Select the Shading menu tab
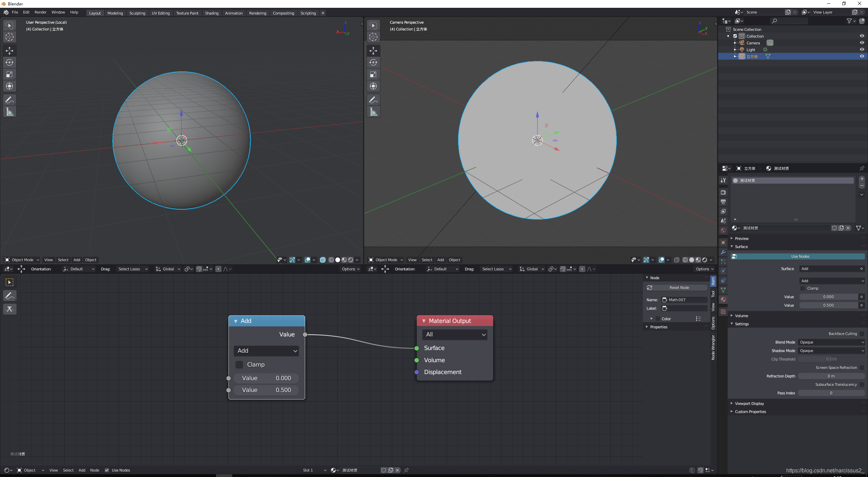This screenshot has width=868, height=477. (212, 13)
